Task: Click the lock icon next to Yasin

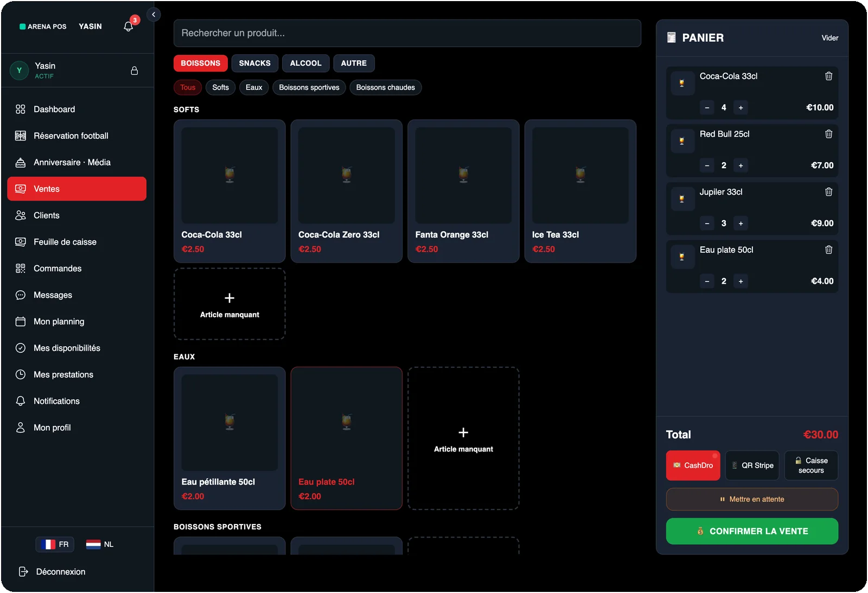Action: click(135, 71)
